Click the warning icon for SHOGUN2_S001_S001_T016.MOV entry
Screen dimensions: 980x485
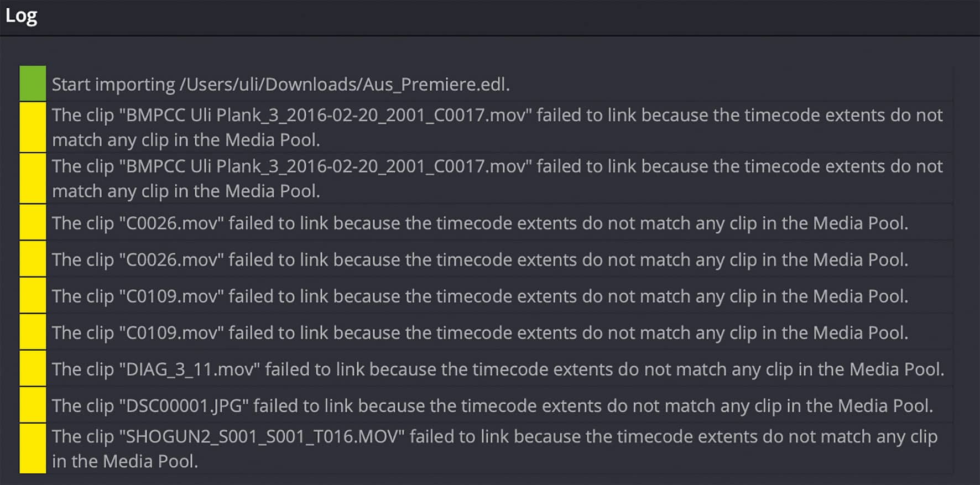coord(32,448)
